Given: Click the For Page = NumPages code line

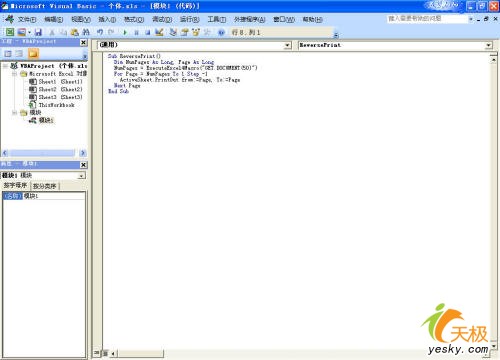Looking at the screenshot, I should (160, 74).
